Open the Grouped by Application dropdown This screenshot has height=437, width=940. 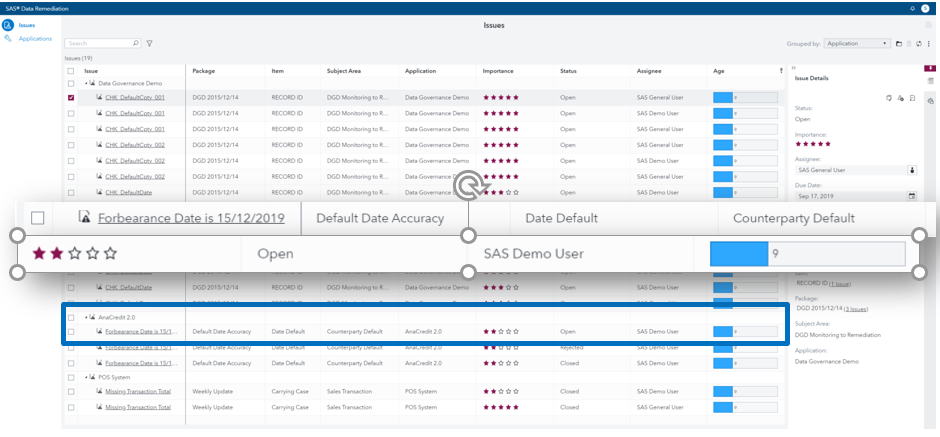[x=857, y=44]
